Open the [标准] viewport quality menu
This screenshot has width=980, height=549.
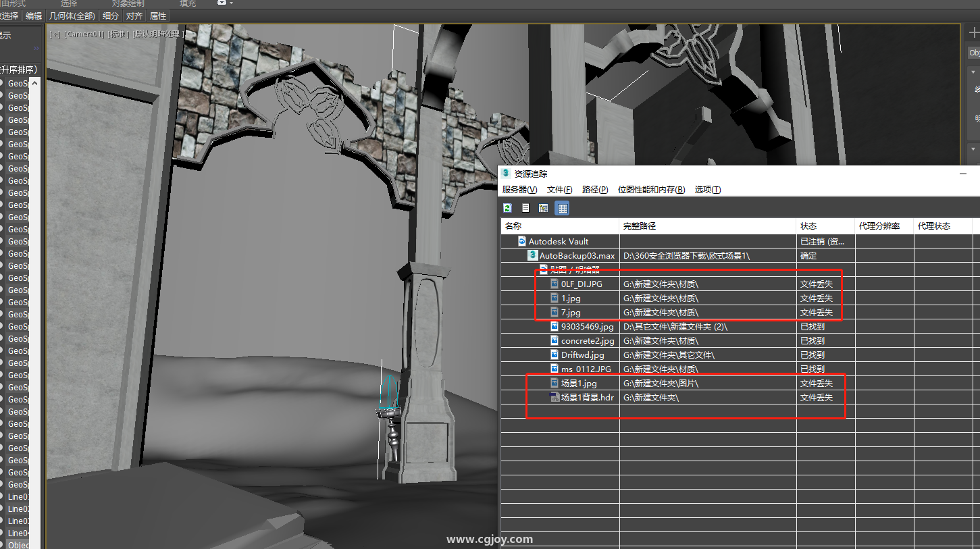[x=118, y=34]
